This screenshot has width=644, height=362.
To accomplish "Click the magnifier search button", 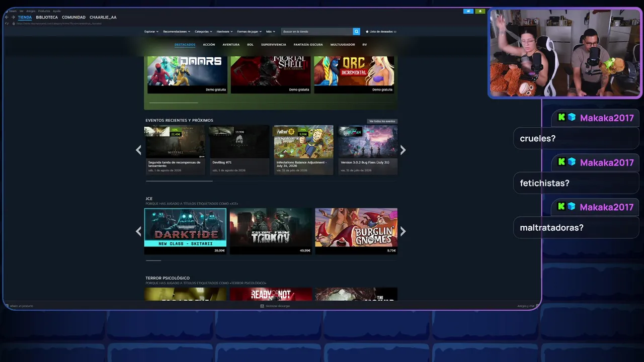I will pyautogui.click(x=356, y=32).
